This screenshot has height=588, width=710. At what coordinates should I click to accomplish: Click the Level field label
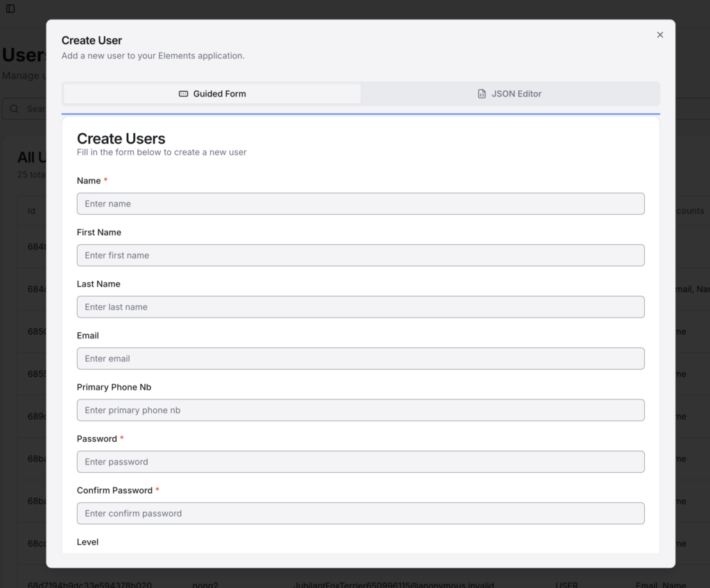tap(88, 542)
